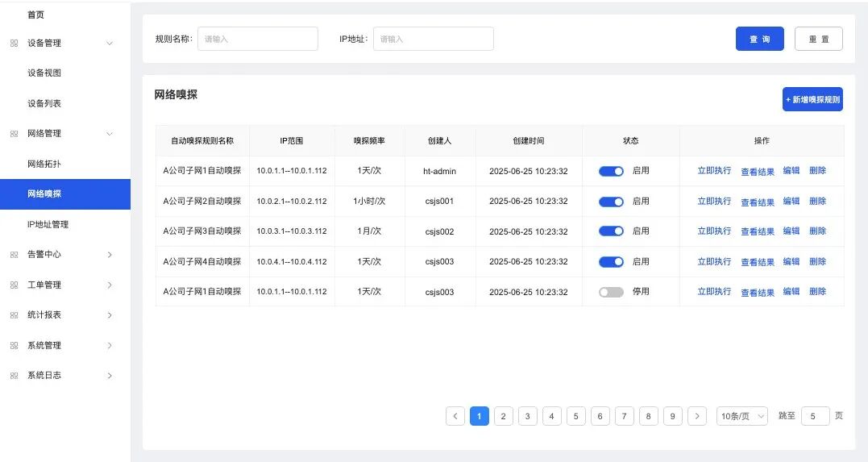Click the IP range 10.0.4.1--10.0.4.112 cell

(292, 261)
